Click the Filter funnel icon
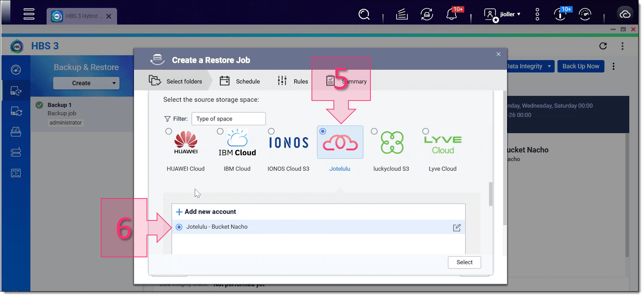The height and width of the screenshot is (297, 644). (167, 119)
